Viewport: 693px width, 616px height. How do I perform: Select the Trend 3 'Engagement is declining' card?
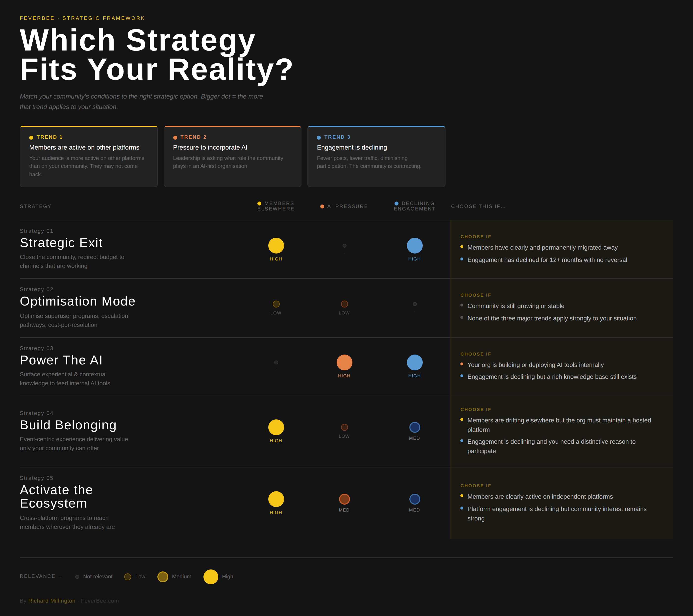coord(376,156)
